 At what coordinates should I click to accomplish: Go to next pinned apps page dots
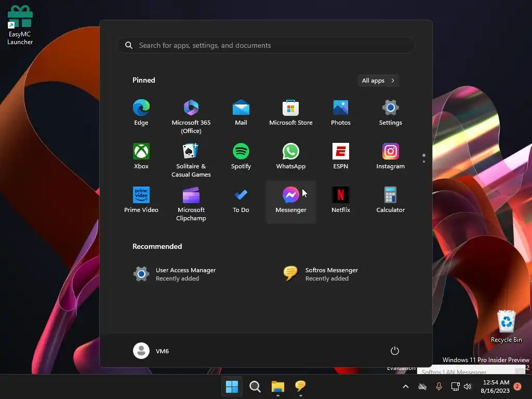(x=424, y=158)
